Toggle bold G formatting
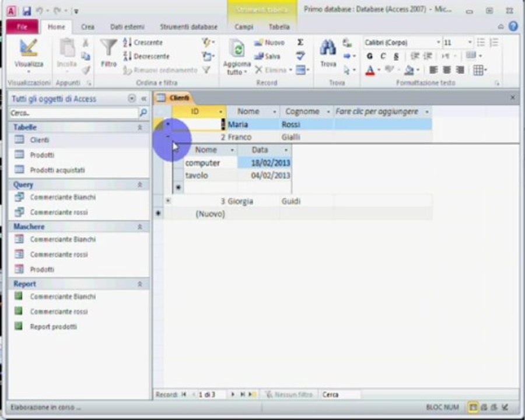 pos(370,56)
